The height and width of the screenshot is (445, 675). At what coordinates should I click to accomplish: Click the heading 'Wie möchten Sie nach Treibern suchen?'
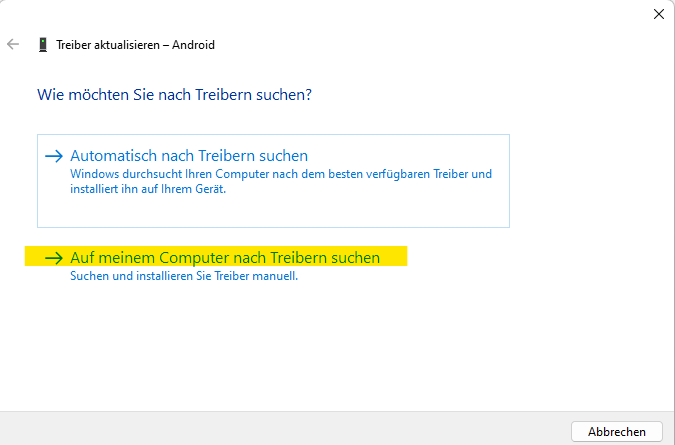[x=174, y=95]
